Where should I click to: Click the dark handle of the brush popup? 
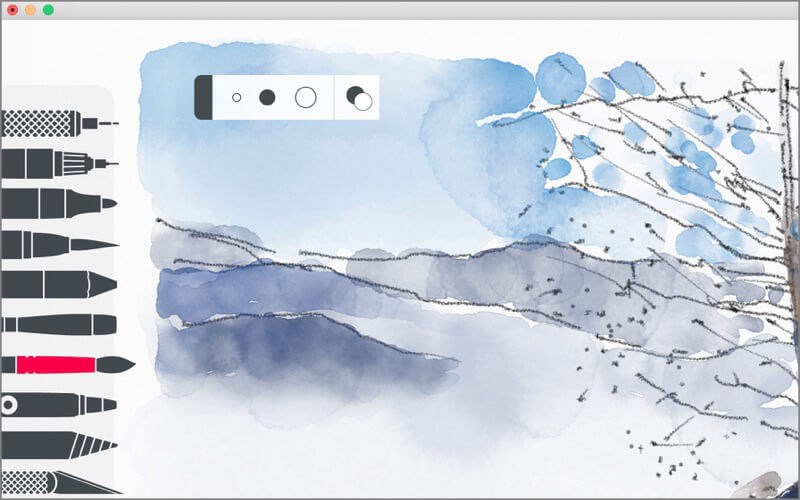point(204,97)
